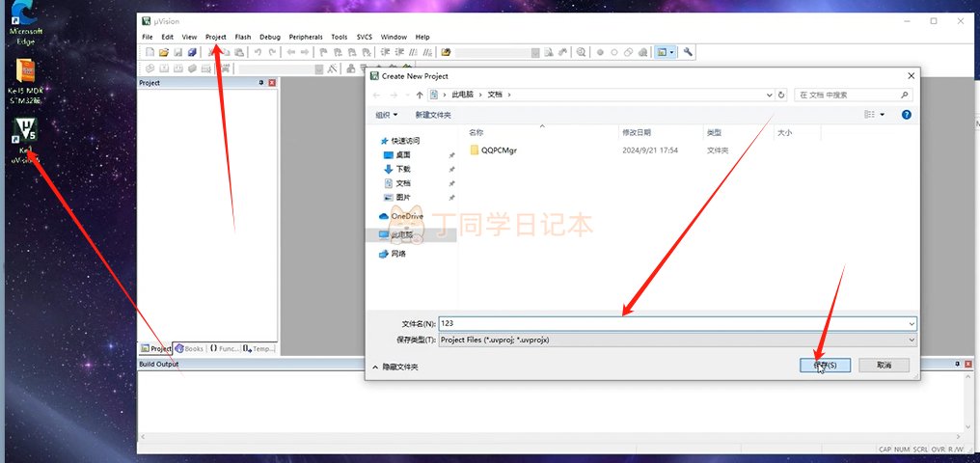
Task: Open the 组织 dropdown menu
Action: [386, 115]
